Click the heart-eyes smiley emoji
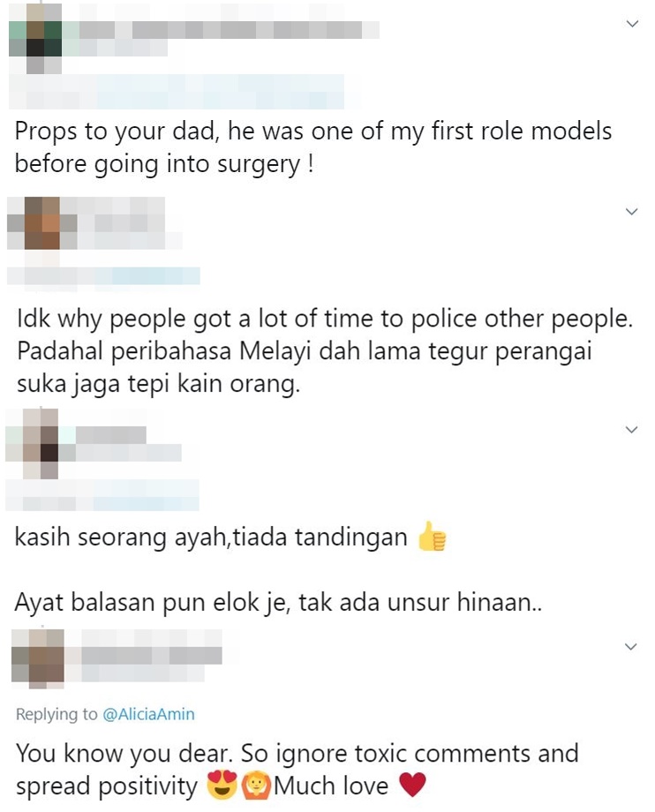The image size is (655, 812). pyautogui.click(x=222, y=785)
